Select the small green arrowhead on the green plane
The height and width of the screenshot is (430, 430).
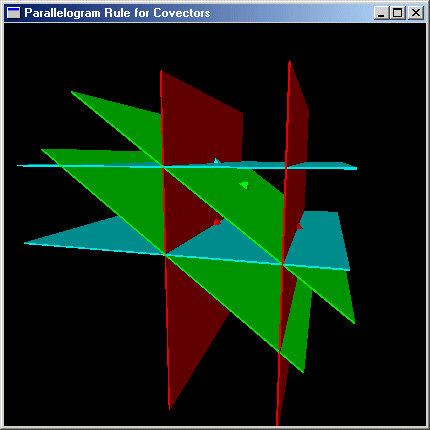point(244,185)
